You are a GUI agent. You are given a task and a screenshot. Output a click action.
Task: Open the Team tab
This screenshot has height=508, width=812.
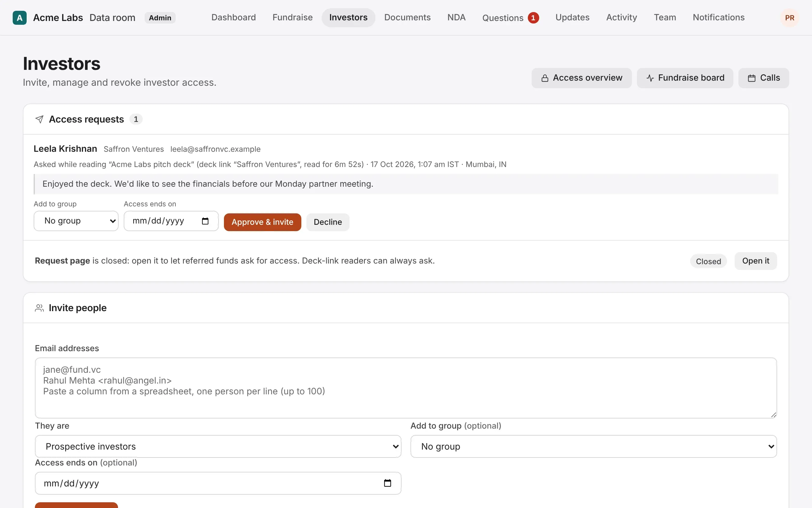coord(665,17)
